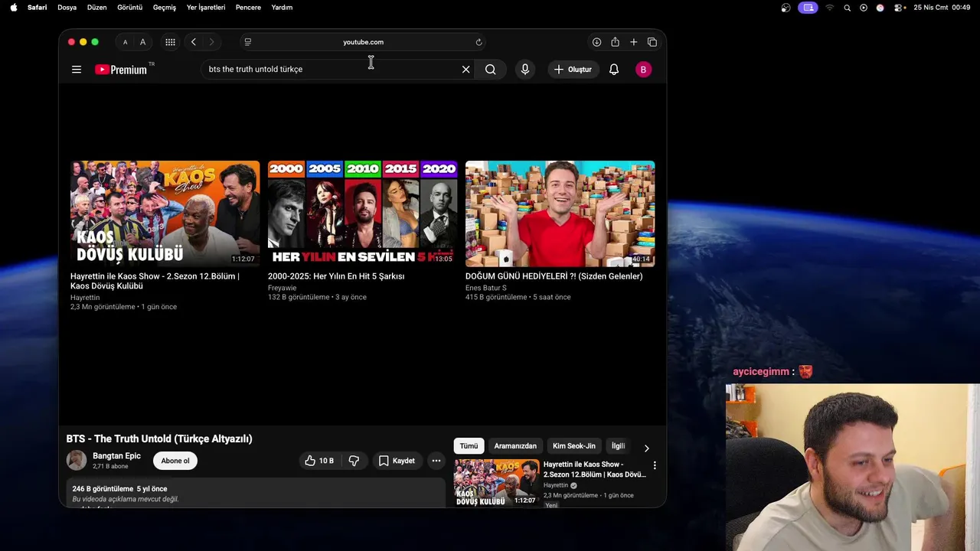Start voice search with microphone icon
This screenshot has width=980, height=551.
point(524,70)
